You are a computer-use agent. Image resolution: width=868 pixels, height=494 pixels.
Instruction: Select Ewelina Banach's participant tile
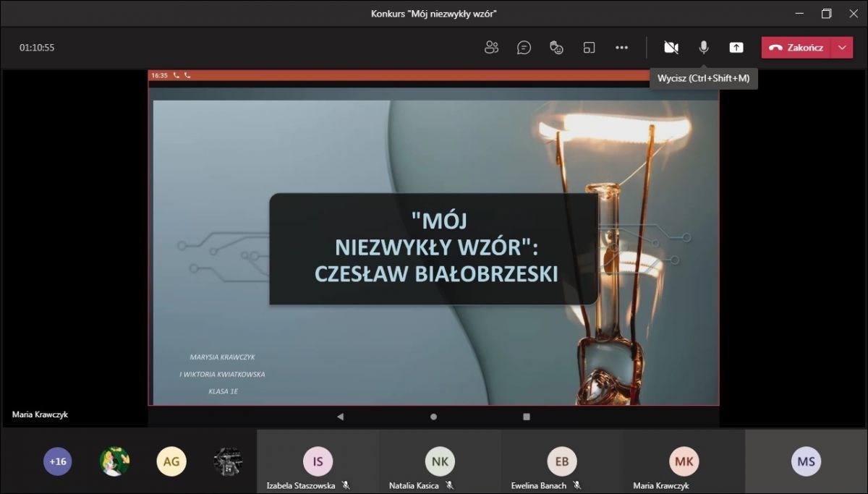[x=562, y=461]
